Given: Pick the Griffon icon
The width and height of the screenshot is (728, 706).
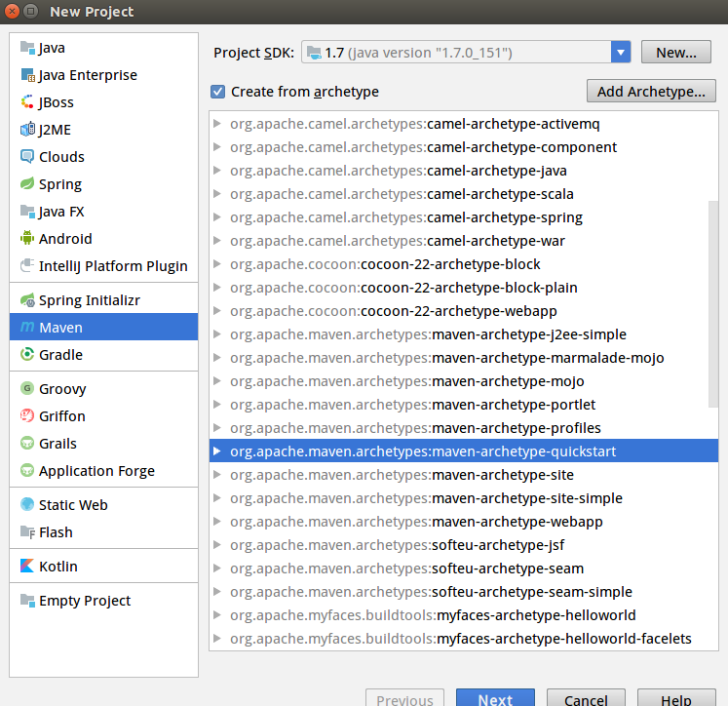Looking at the screenshot, I should (27, 416).
